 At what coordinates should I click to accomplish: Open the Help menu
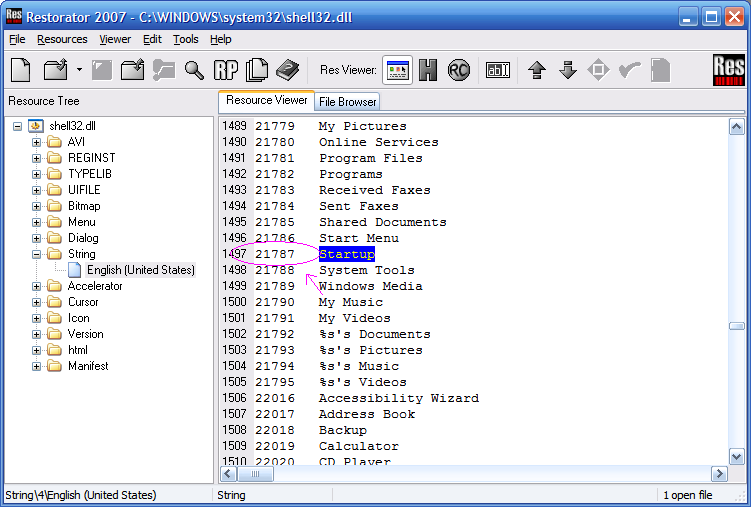(221, 39)
